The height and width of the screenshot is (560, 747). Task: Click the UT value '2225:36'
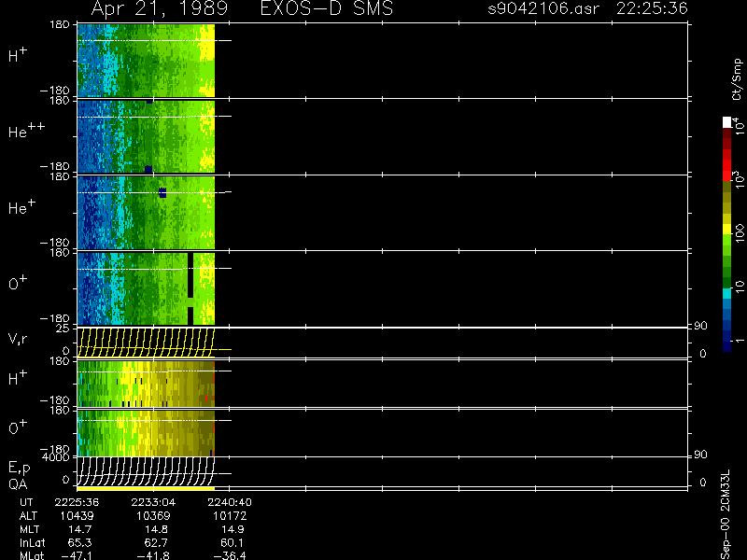pos(77,502)
